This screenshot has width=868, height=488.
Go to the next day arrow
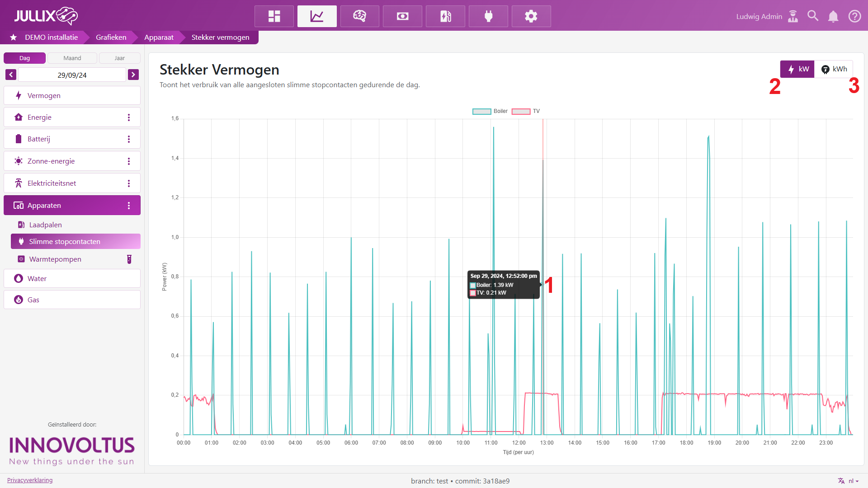(133, 75)
